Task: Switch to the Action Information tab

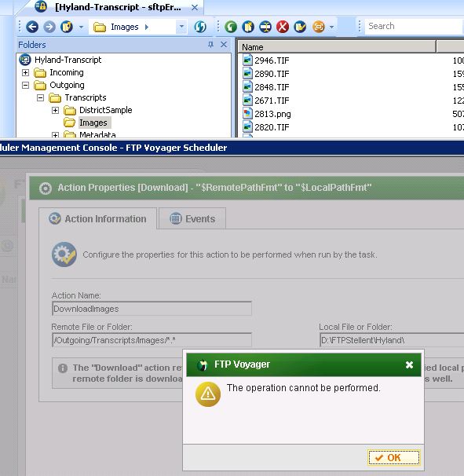Action: (x=97, y=218)
